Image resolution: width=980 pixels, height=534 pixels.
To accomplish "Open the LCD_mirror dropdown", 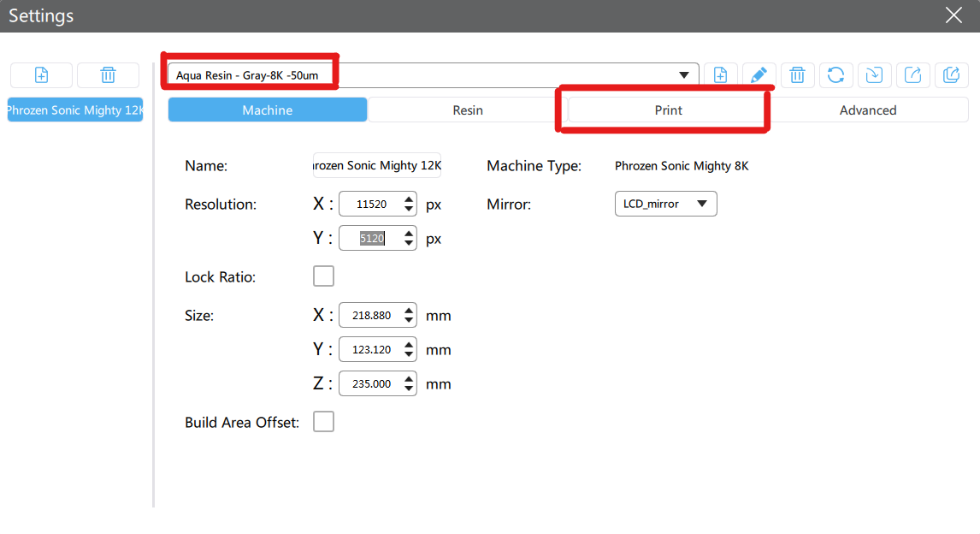I will (665, 204).
